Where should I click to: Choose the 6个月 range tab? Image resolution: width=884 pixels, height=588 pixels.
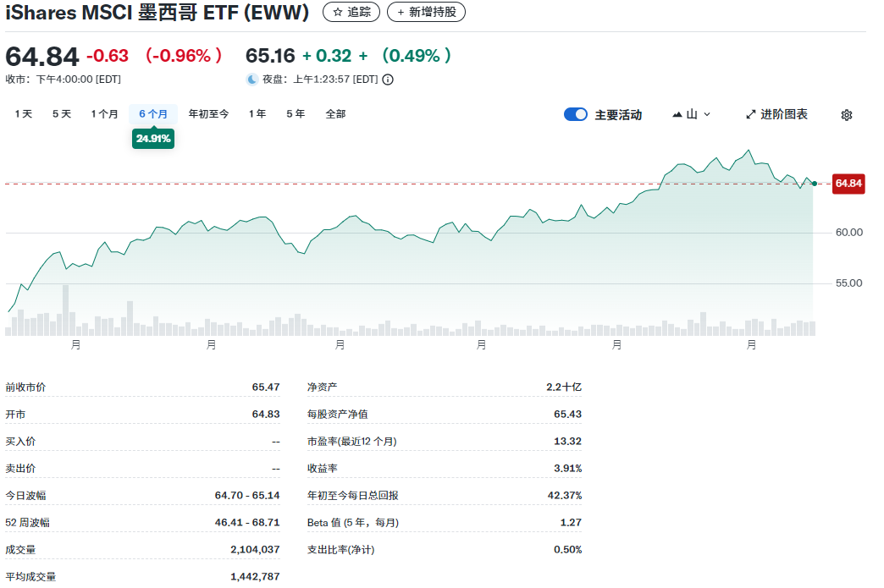153,114
